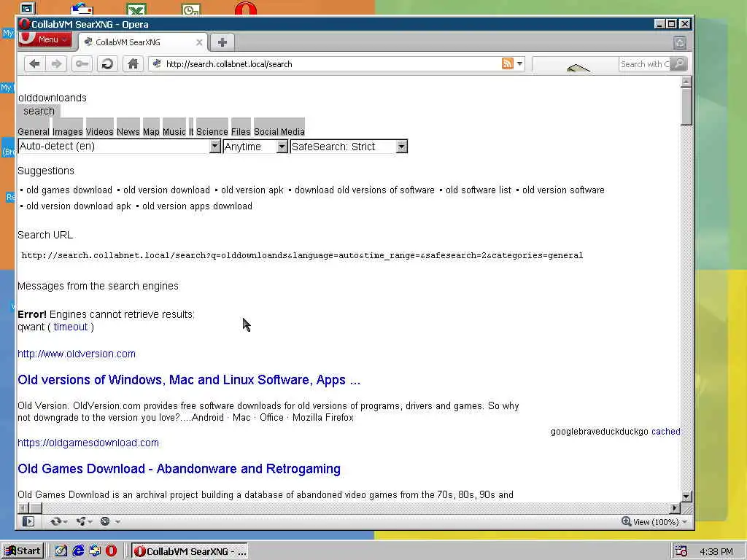Click the RSS feed icon in address bar
The image size is (747, 560).
508,63
